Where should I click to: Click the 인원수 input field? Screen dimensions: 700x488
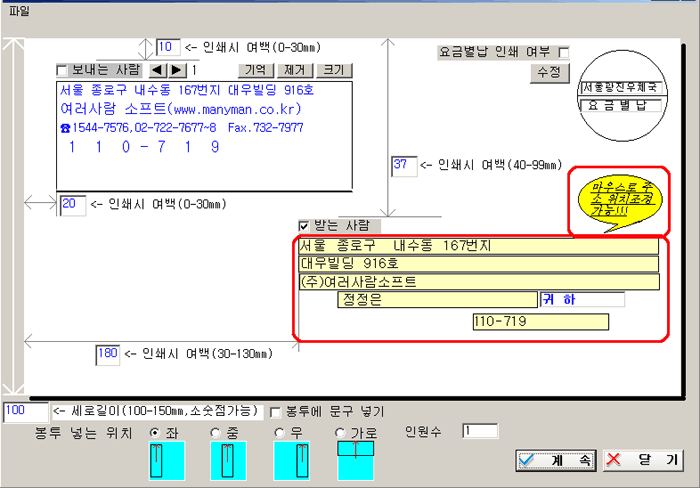point(480,431)
